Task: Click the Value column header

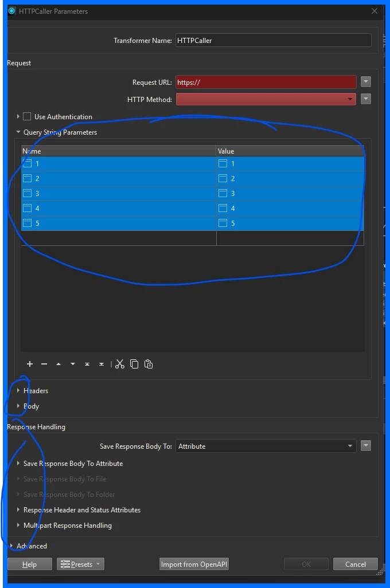Action: [290, 151]
